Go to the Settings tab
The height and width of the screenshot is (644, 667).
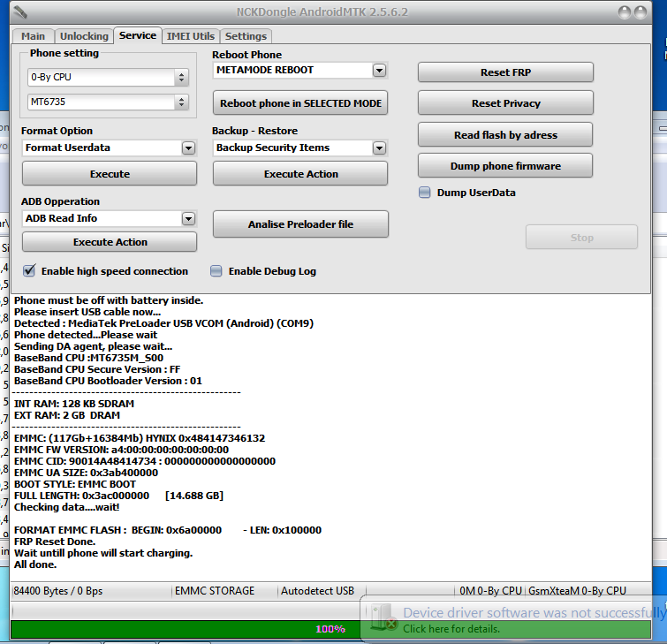click(246, 36)
